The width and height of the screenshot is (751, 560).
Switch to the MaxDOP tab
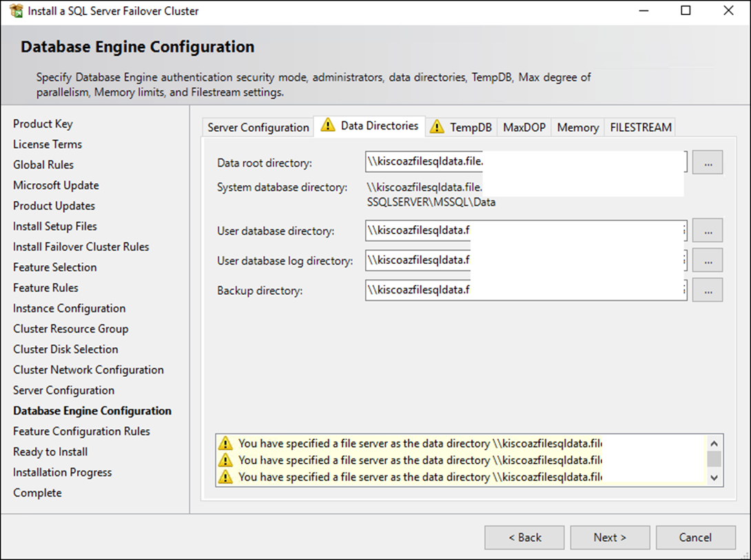(524, 127)
